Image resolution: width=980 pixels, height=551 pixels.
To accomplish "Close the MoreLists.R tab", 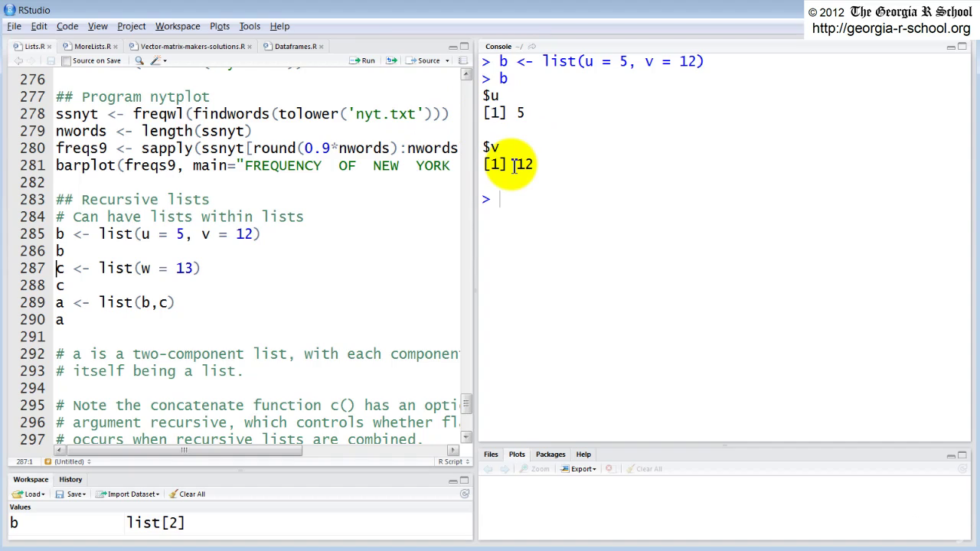I will click(116, 47).
